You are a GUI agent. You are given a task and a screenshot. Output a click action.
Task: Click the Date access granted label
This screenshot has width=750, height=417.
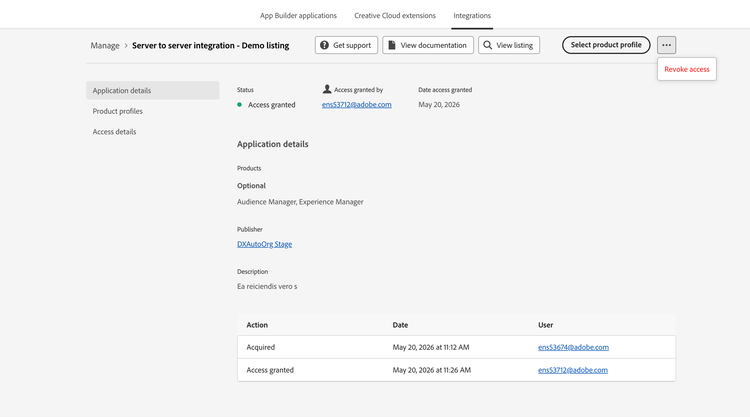[x=445, y=89]
